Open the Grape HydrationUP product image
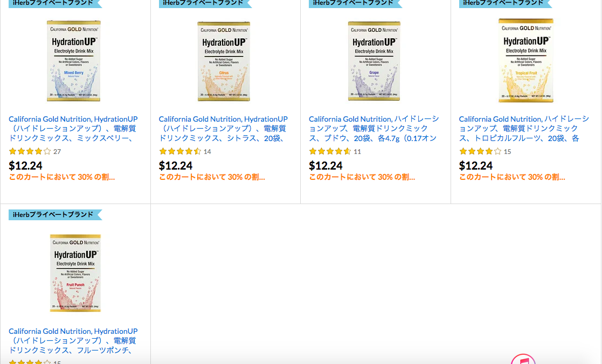This screenshot has width=602, height=364. (374, 61)
